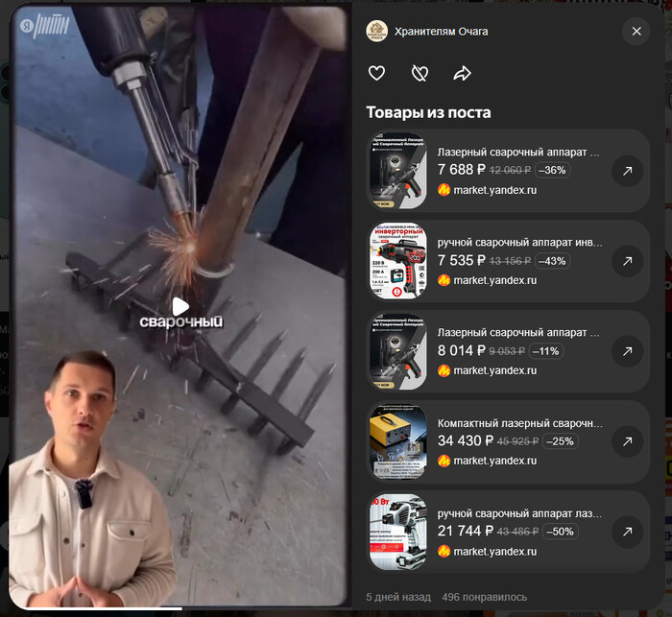Open arrow for 34 430 ₽ compact welder
The height and width of the screenshot is (617, 672).
click(x=628, y=441)
